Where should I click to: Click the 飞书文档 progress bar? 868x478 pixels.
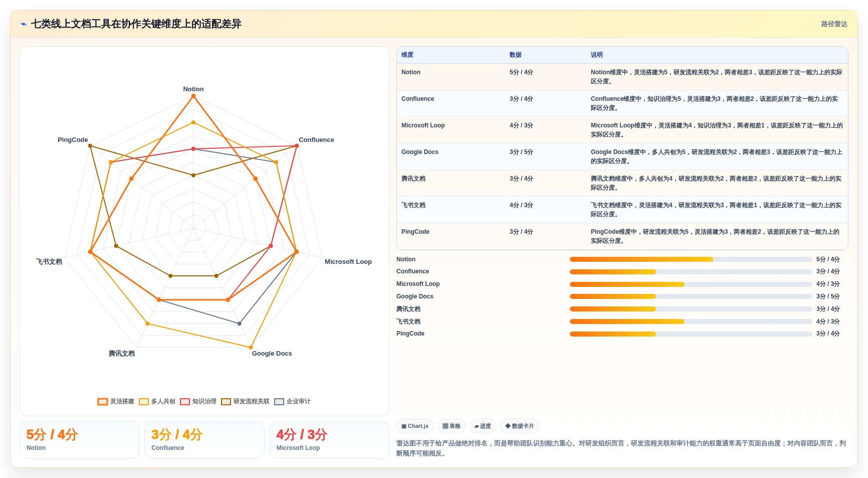click(691, 322)
